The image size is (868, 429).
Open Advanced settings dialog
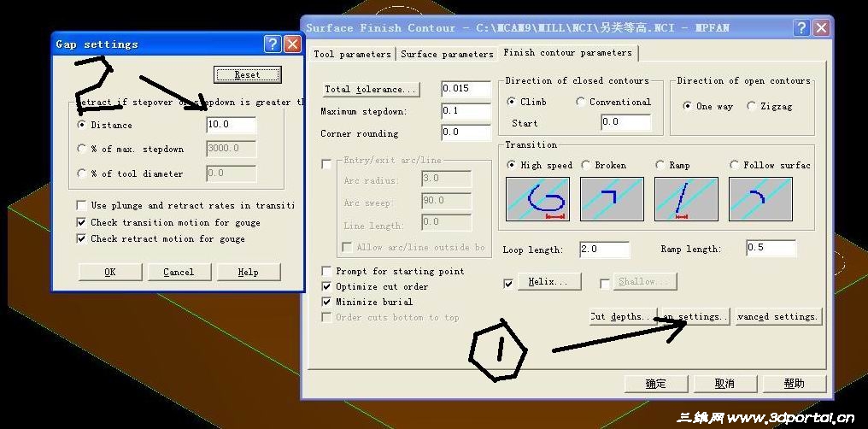coord(778,317)
